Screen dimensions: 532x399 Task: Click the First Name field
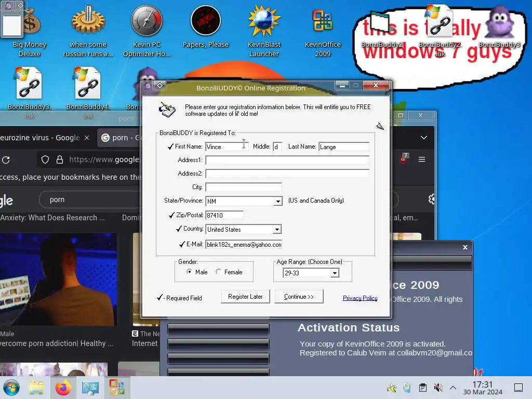227,147
